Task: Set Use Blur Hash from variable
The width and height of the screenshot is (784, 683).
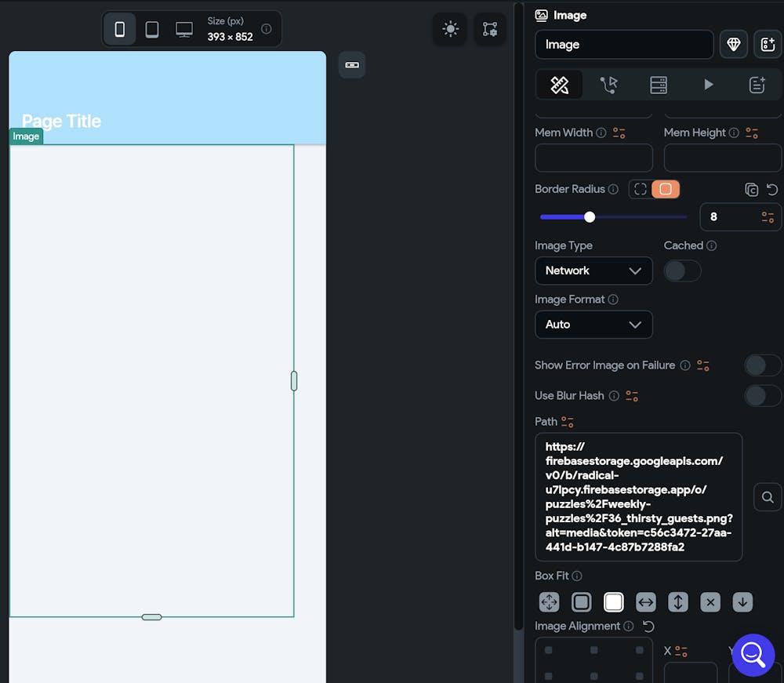Action: tap(632, 396)
